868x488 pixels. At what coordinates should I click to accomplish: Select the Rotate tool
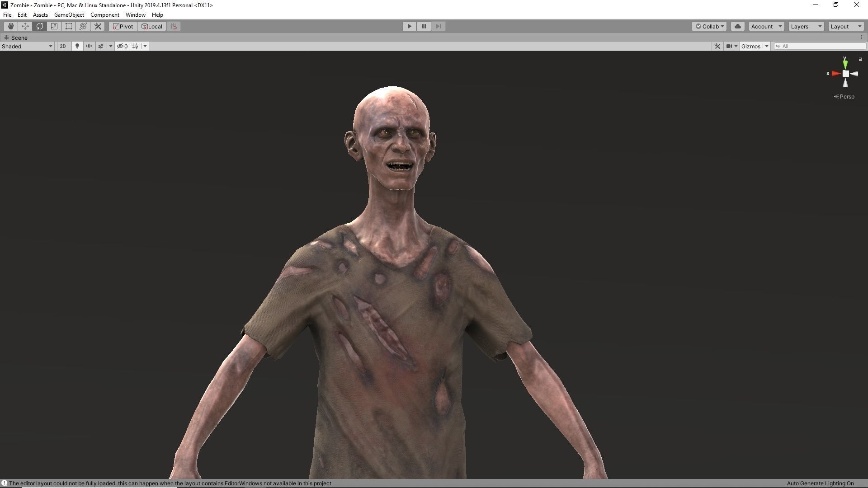(x=40, y=26)
